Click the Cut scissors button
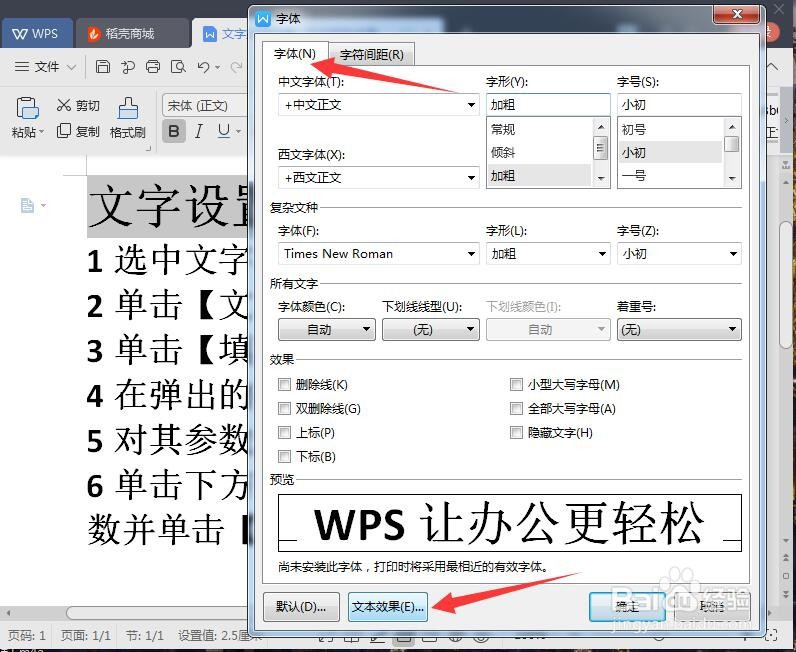 pyautogui.click(x=78, y=105)
